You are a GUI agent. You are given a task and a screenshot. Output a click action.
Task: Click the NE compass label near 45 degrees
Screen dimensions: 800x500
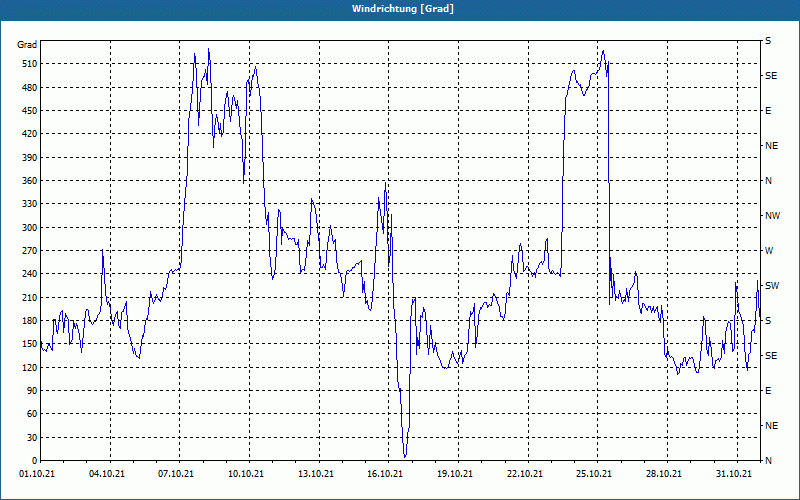pos(771,426)
